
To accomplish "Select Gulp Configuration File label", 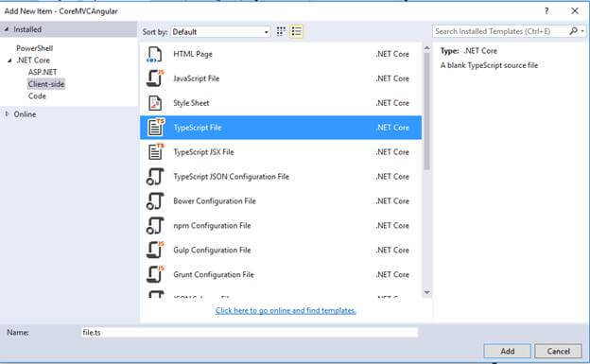I will (212, 250).
